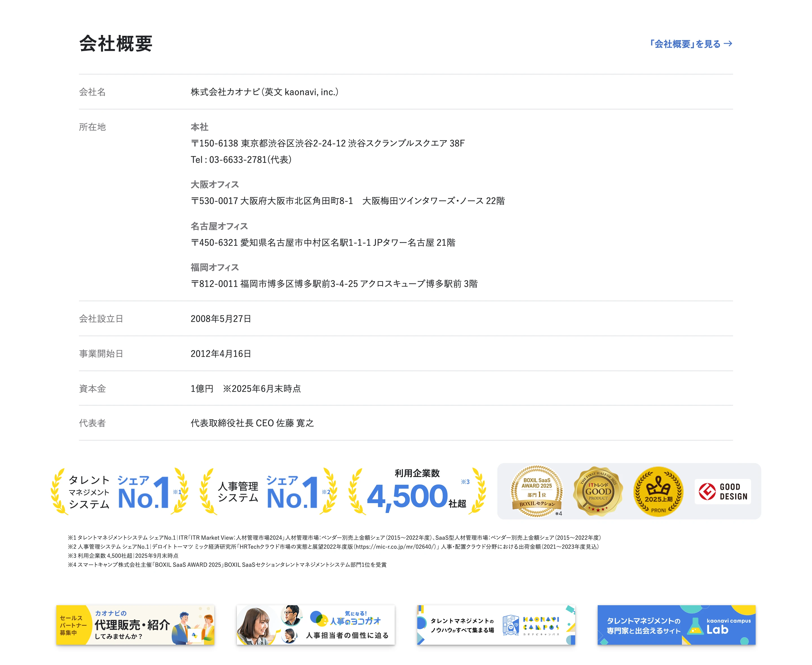Click the 会社設立日 row label
Image resolution: width=812 pixels, height=665 pixels.
pyautogui.click(x=101, y=319)
